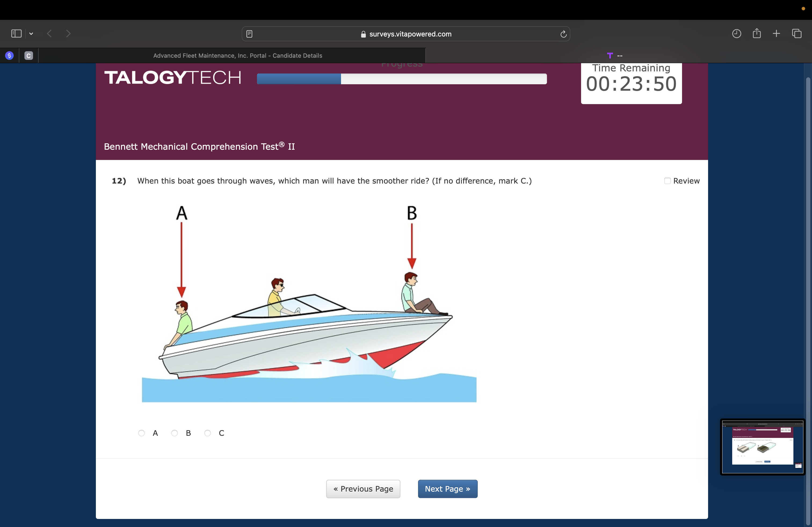Switch to Advanced Fleet Maintenance Portal tab
This screenshot has height=527, width=812.
(x=237, y=56)
